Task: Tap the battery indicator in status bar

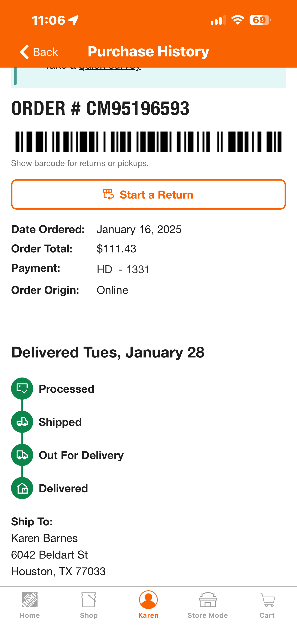Action: (x=260, y=20)
